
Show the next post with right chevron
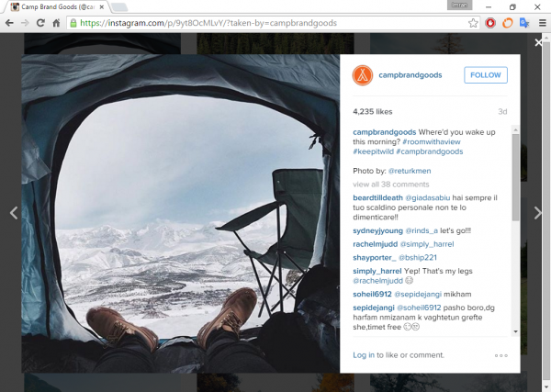click(x=537, y=213)
